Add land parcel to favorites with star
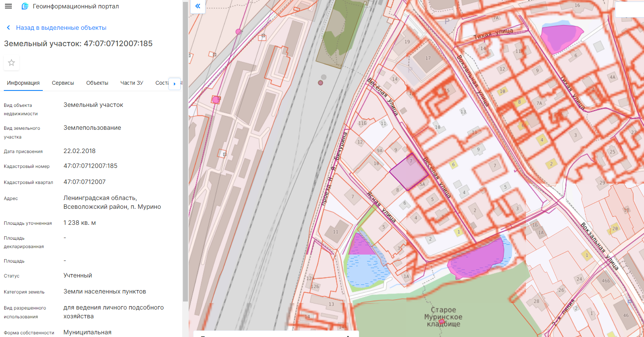The height and width of the screenshot is (337, 644). pos(11,63)
